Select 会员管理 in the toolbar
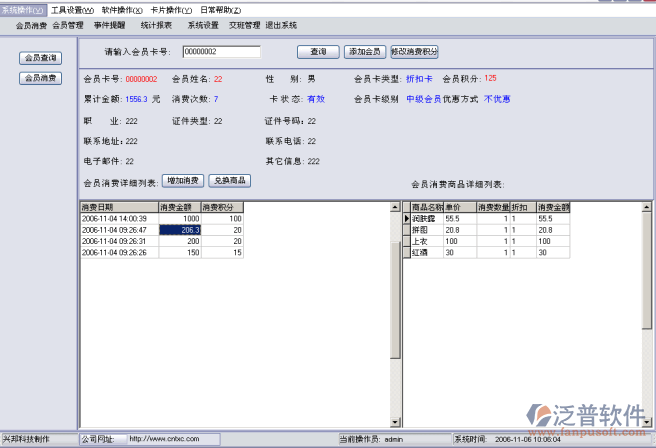This screenshot has height=448, width=656. point(67,25)
